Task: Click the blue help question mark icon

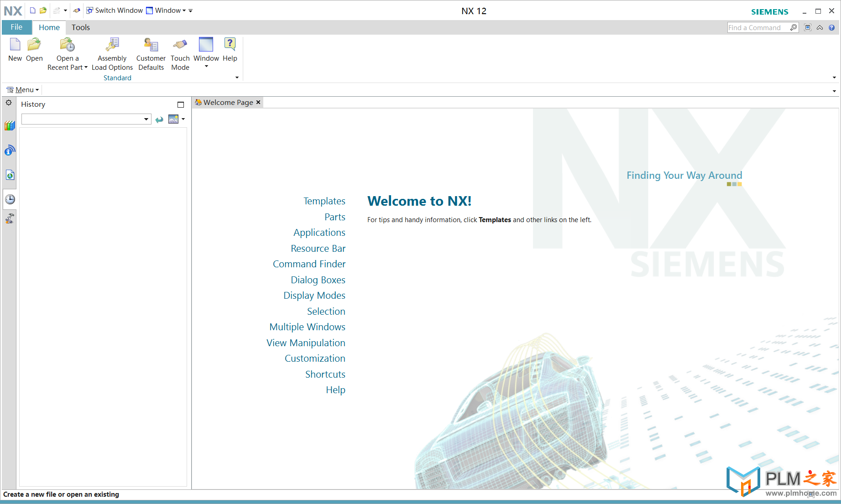Action: 831,28
